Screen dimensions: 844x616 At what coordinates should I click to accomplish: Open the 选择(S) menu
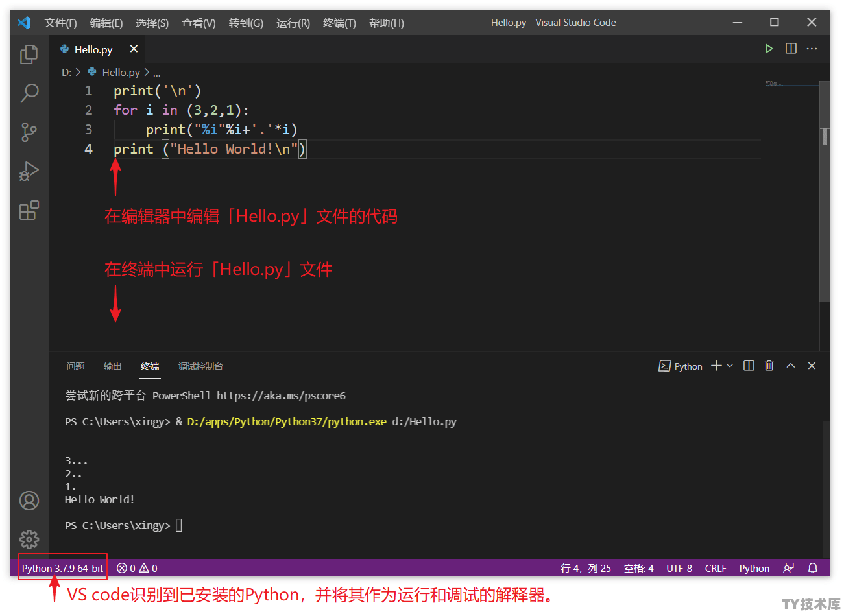coord(152,23)
